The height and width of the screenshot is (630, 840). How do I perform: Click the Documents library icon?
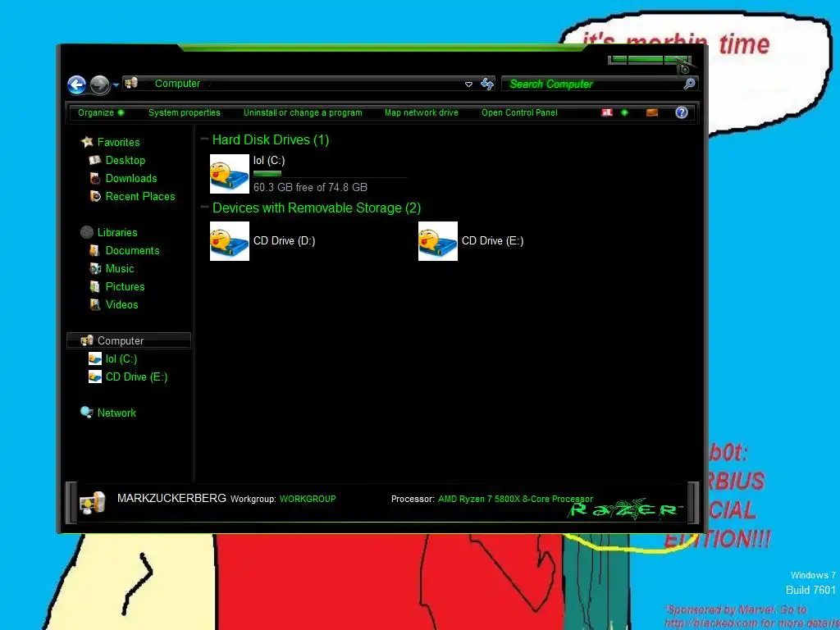click(95, 250)
